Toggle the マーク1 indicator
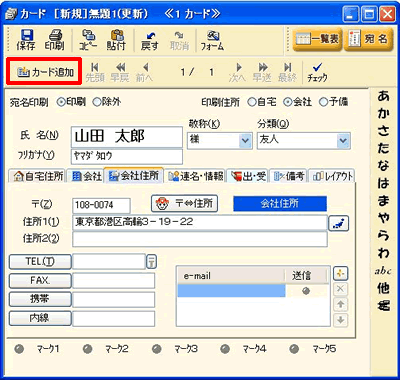The height and width of the screenshot is (380, 400). click(x=20, y=349)
